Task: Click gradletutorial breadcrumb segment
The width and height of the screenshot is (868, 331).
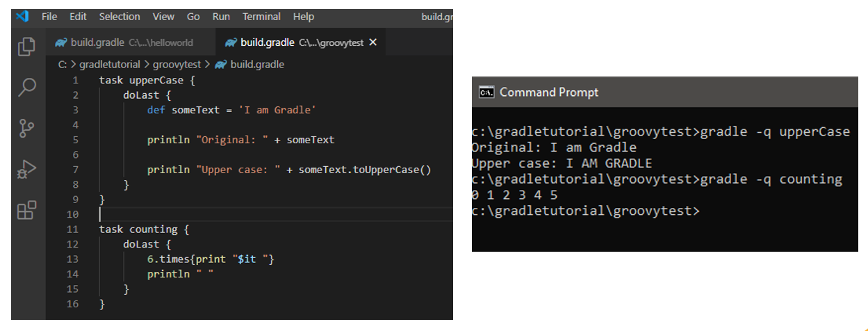Action: click(x=110, y=64)
